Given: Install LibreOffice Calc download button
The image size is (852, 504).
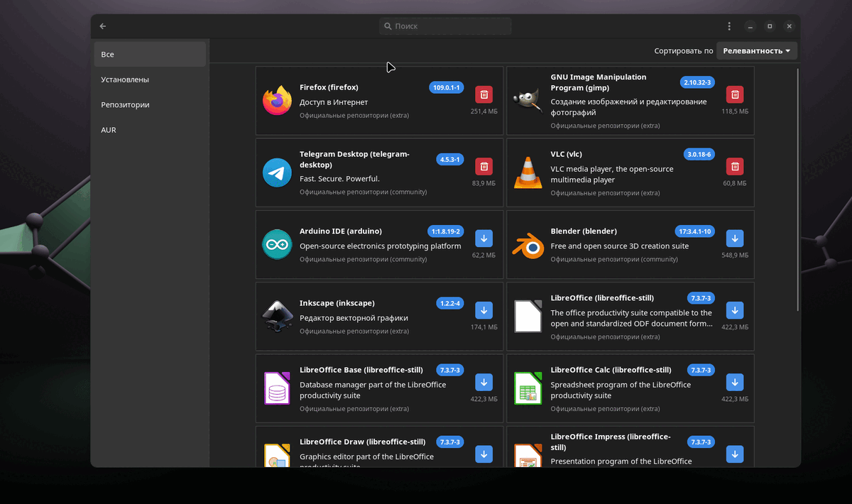Looking at the screenshot, I should 735,382.
